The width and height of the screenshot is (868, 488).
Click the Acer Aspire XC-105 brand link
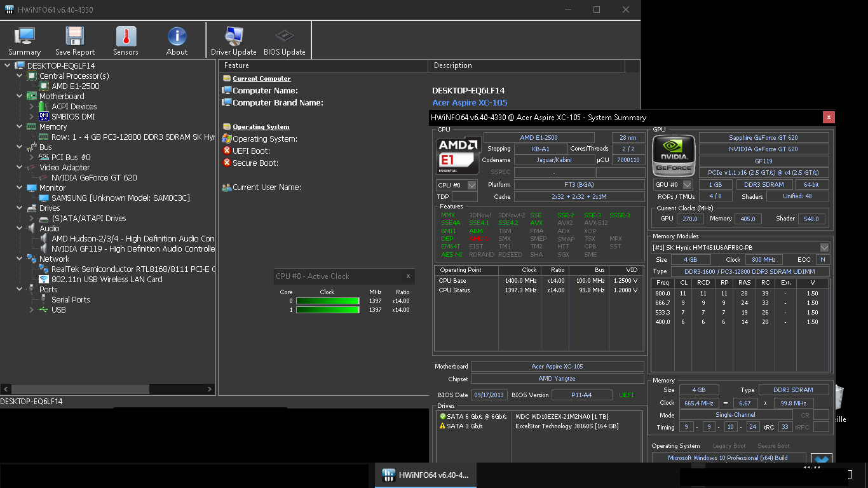pyautogui.click(x=470, y=103)
